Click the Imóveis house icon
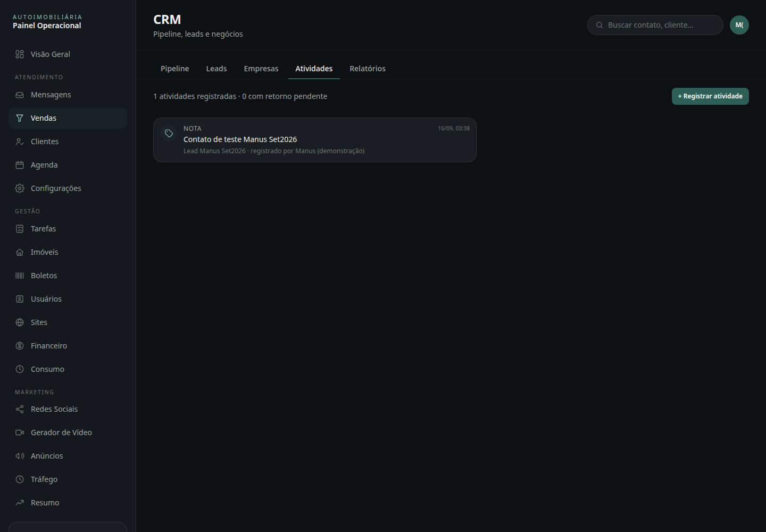This screenshot has width=766, height=532. (x=20, y=252)
